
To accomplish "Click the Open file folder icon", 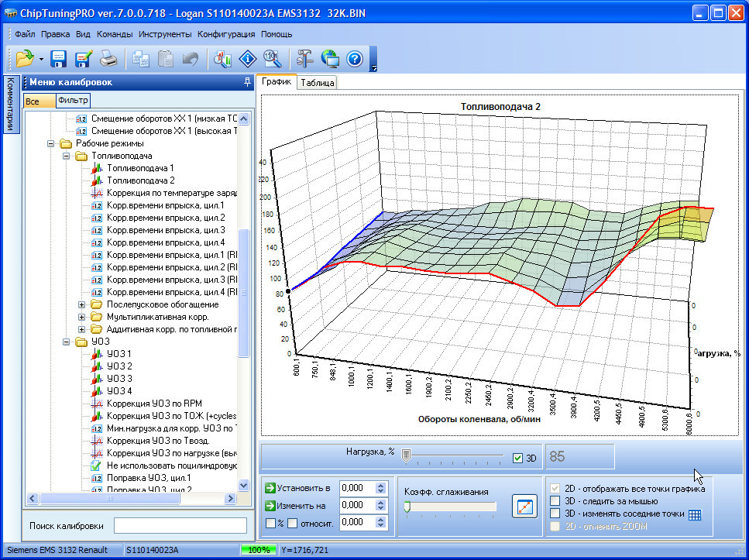I will [25, 58].
